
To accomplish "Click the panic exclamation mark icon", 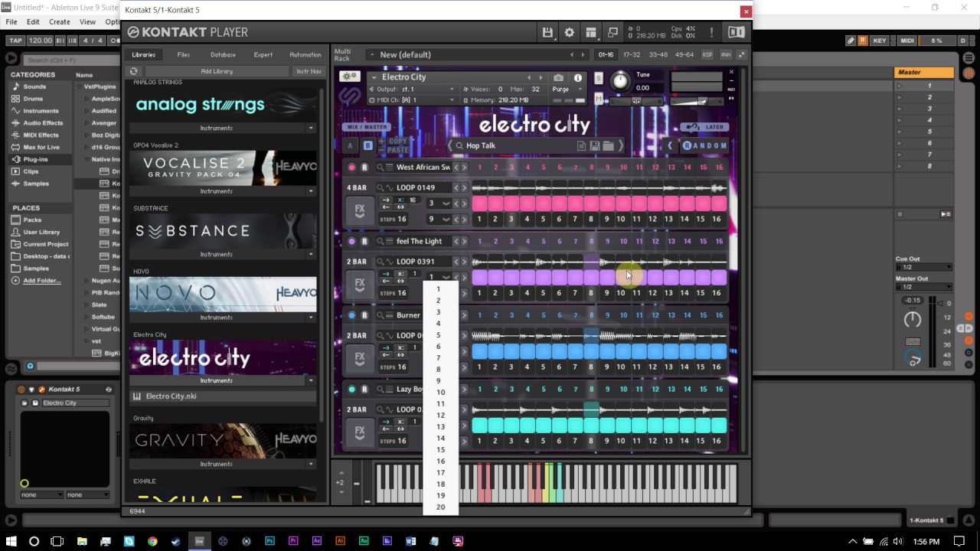I will [711, 32].
